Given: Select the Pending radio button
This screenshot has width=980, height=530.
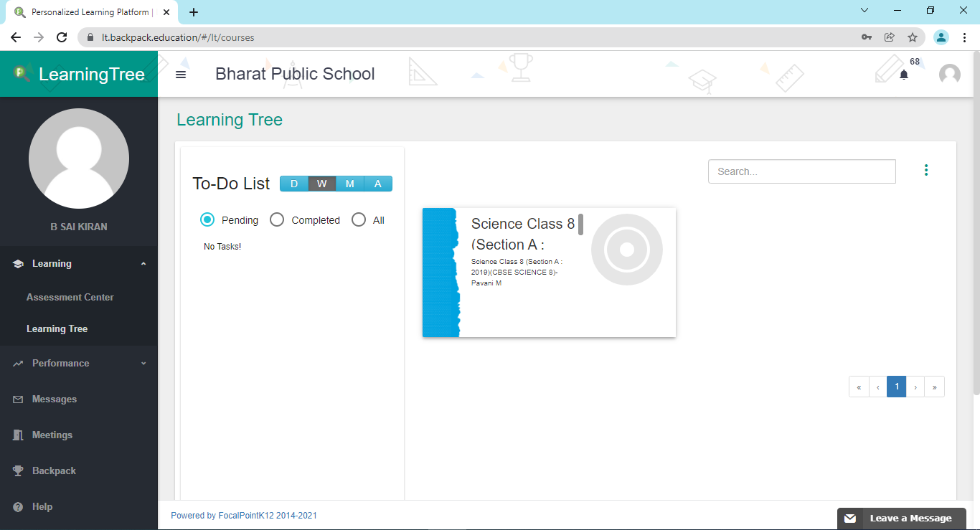Looking at the screenshot, I should pos(207,220).
